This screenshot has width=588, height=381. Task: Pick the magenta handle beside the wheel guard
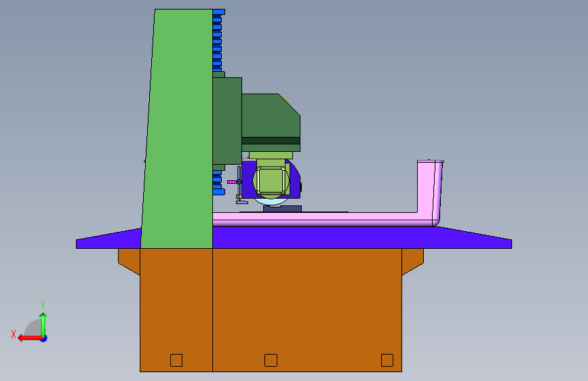coord(232,182)
